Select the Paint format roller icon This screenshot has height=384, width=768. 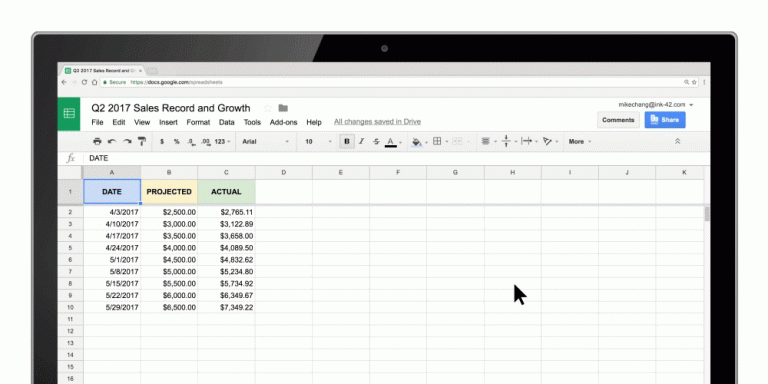pyautogui.click(x=142, y=142)
